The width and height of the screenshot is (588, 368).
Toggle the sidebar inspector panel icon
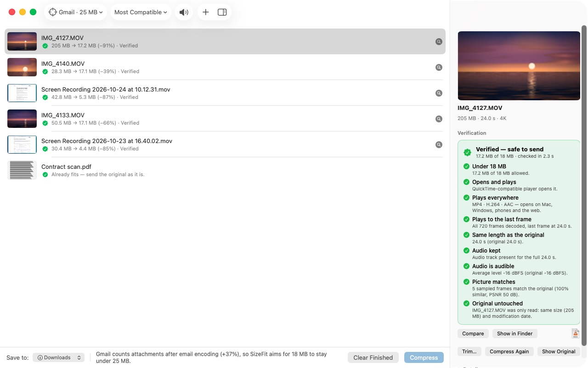click(222, 12)
